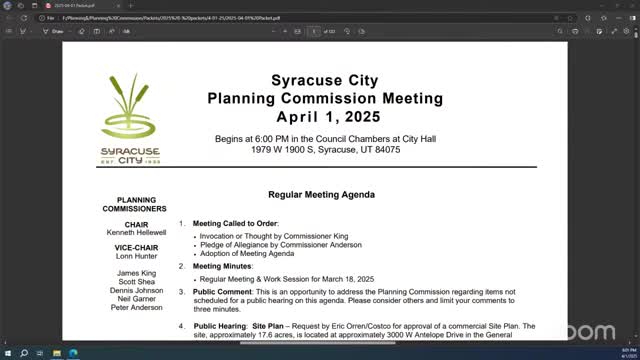Click chair name 'Kenneth Hellewell'

point(136,233)
